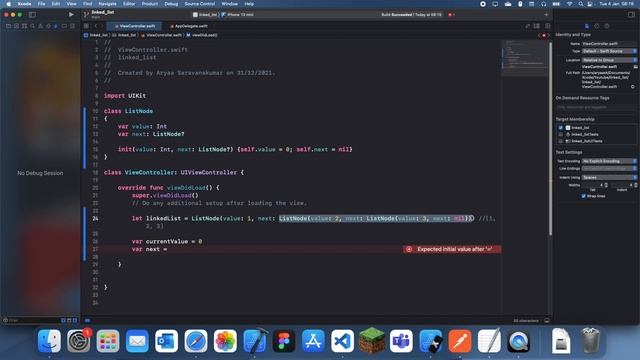Reveal full path in Finder arrow icon
The height and width of the screenshot is (360, 640).
(633, 87)
